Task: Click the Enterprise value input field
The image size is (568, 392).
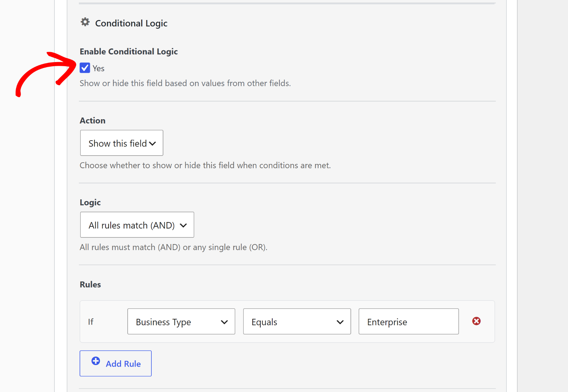Action: pyautogui.click(x=409, y=322)
